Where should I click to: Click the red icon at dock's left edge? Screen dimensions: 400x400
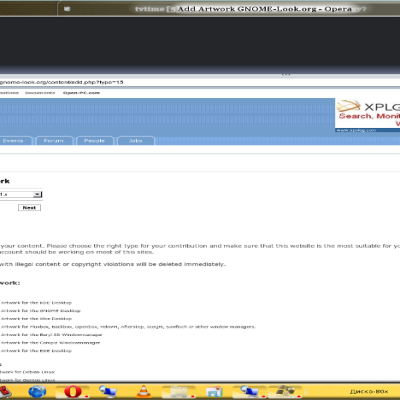click(5, 392)
